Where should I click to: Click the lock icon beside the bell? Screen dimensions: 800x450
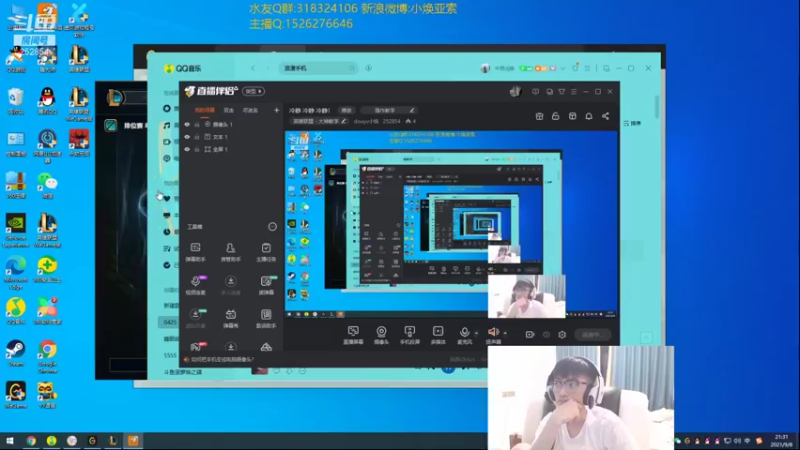point(556,116)
